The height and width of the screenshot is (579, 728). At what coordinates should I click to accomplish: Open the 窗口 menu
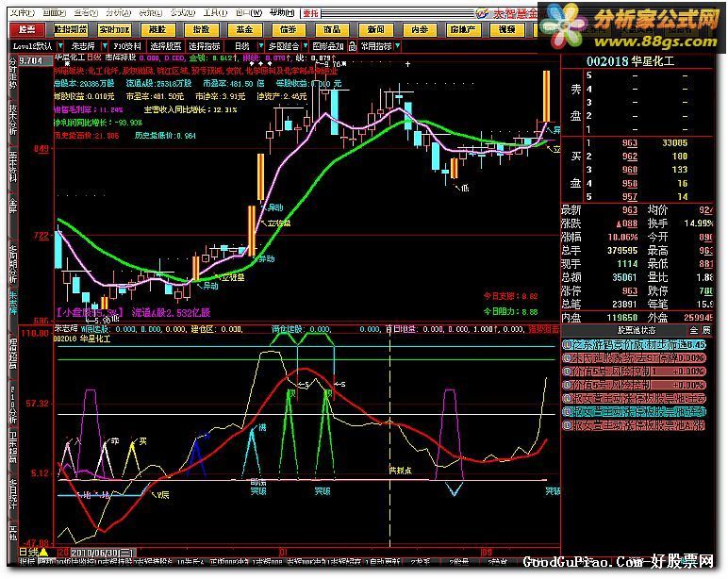(248, 13)
